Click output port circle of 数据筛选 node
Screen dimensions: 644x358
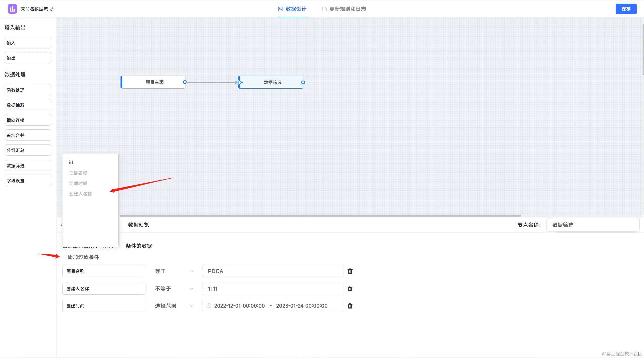click(303, 82)
